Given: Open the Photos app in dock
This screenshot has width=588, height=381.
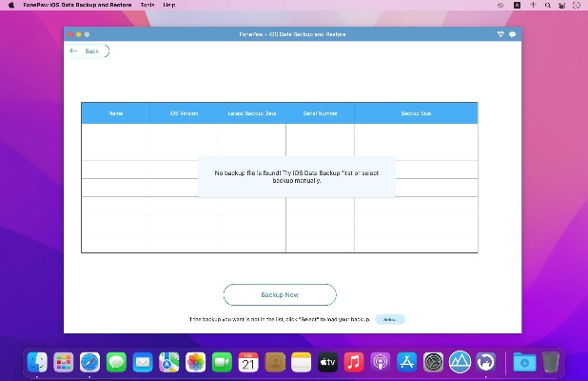Looking at the screenshot, I should 195,362.
